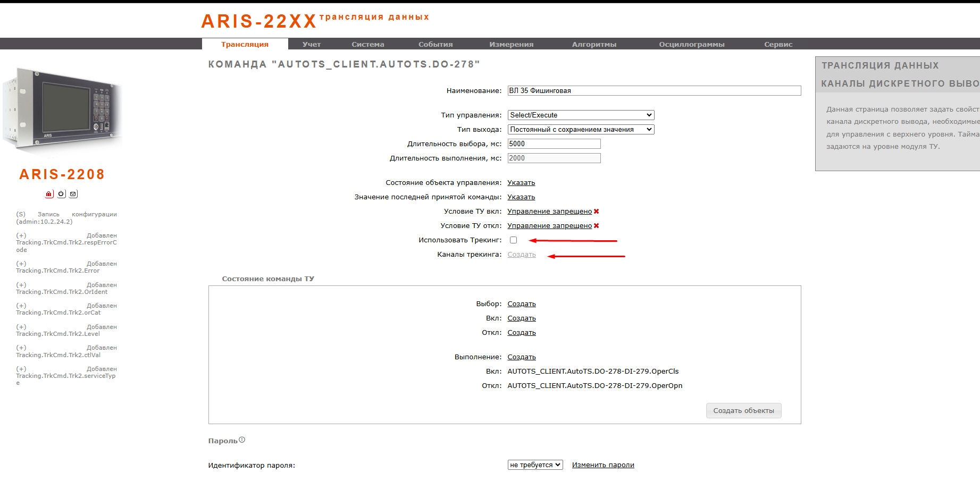Click the red lock icon under ARIS-2208
This screenshot has height=481, width=980.
(49, 194)
